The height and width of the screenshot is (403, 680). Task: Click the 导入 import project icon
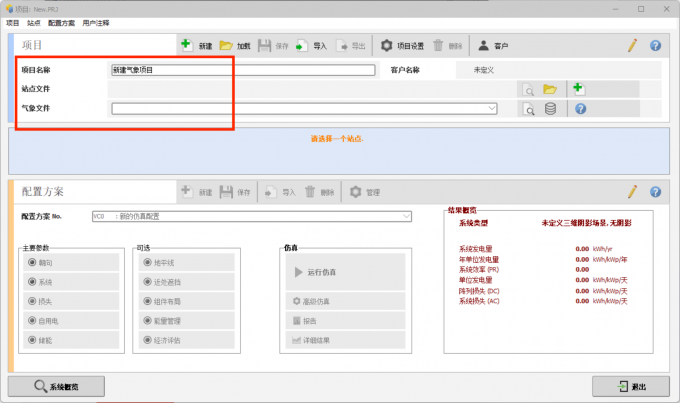[302, 45]
